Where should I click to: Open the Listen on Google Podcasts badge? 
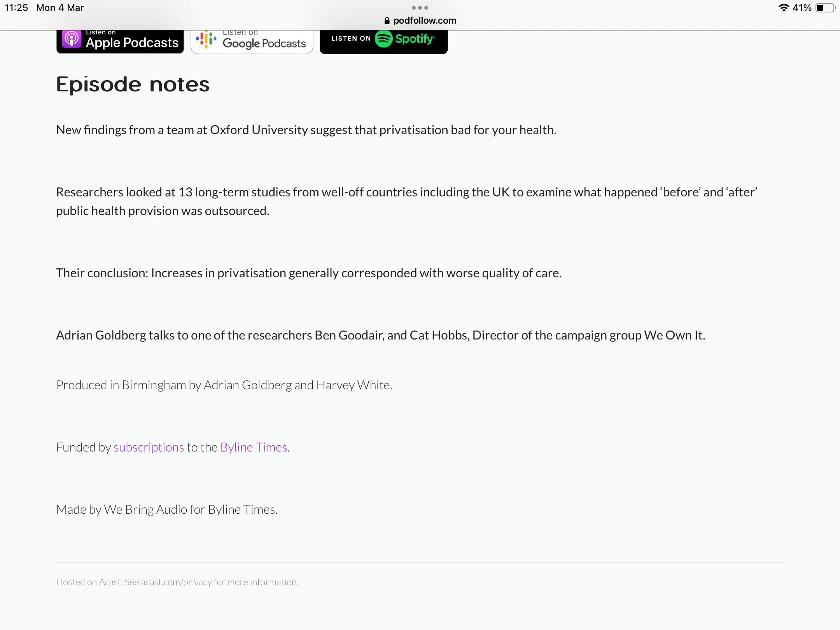[x=252, y=42]
